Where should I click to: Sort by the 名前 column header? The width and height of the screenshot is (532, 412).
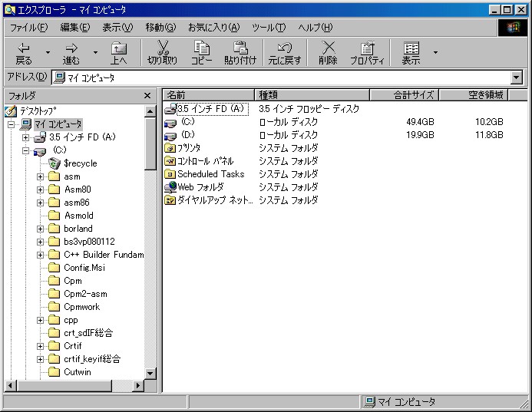[x=207, y=95]
